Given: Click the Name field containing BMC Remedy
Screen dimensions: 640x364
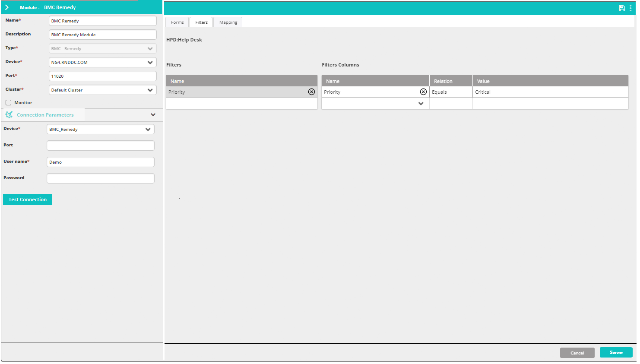Looking at the screenshot, I should click(103, 21).
